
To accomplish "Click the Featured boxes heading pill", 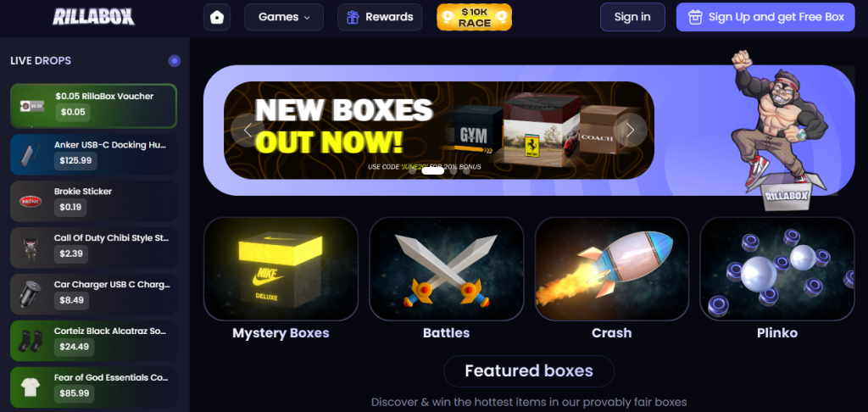I will (529, 371).
